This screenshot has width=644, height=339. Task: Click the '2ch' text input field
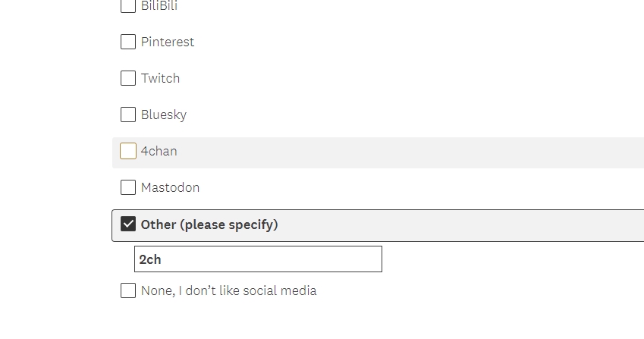[x=258, y=259]
